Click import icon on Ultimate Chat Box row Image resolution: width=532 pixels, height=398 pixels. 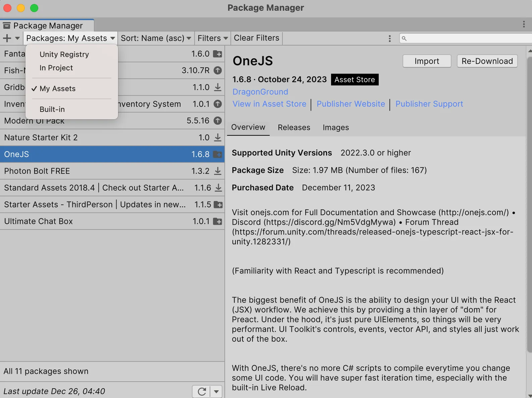tap(218, 221)
